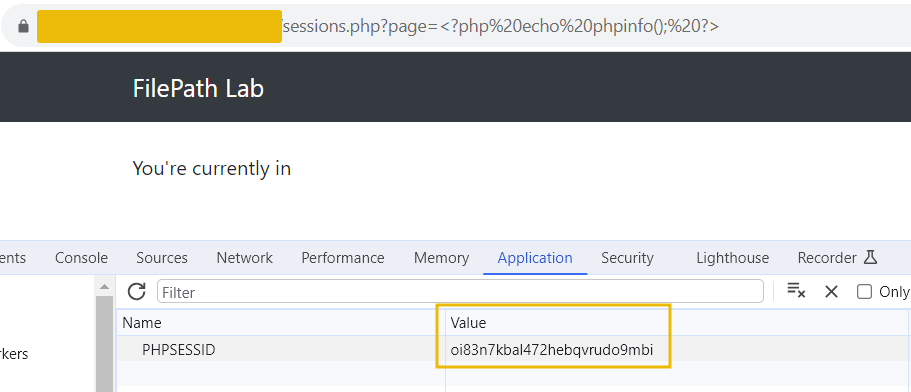Focus the cookie Filter field

click(460, 292)
